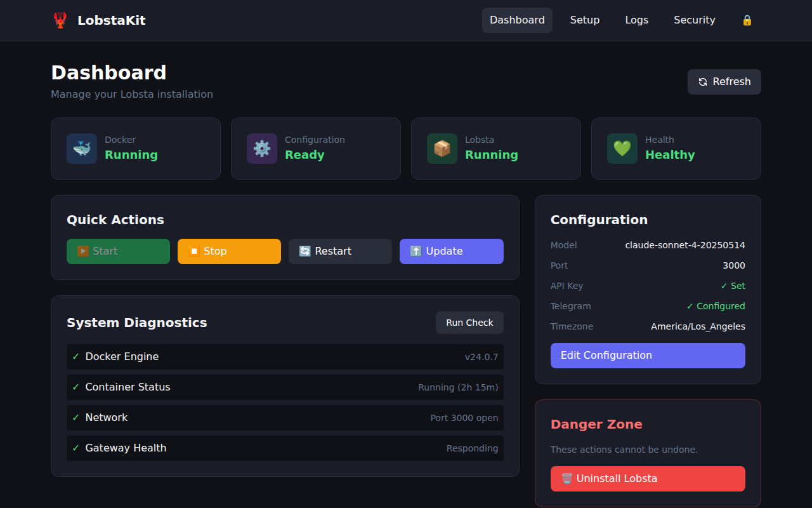The height and width of the screenshot is (508, 812).
Task: Switch to the Setup tab
Action: [x=584, y=20]
